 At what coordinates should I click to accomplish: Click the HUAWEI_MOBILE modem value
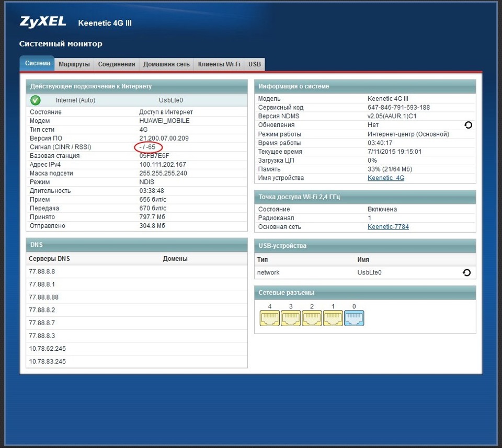click(x=165, y=121)
